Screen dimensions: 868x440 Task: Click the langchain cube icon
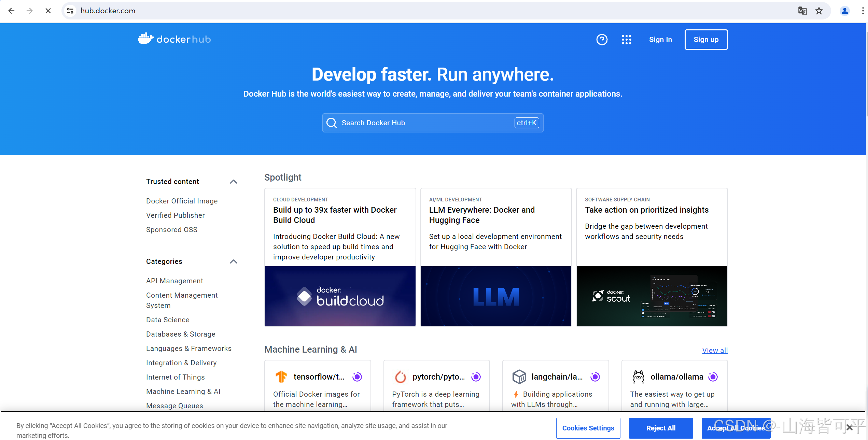(x=519, y=377)
